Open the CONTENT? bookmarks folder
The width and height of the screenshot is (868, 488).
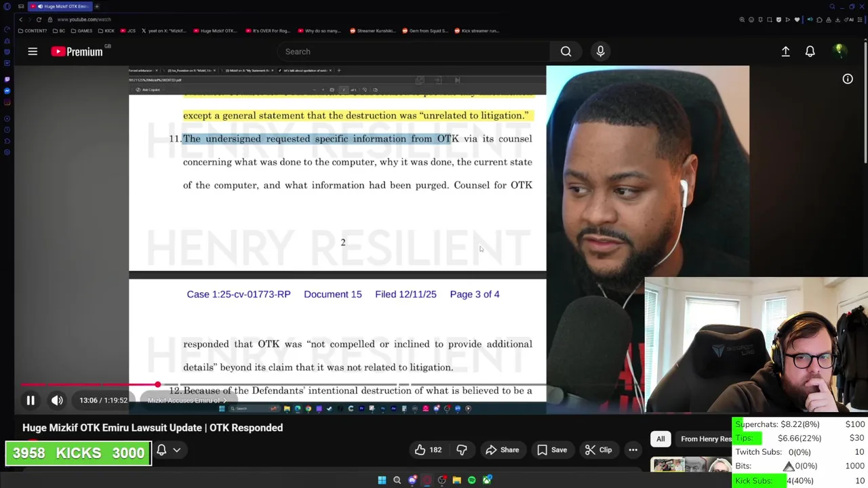(x=33, y=30)
